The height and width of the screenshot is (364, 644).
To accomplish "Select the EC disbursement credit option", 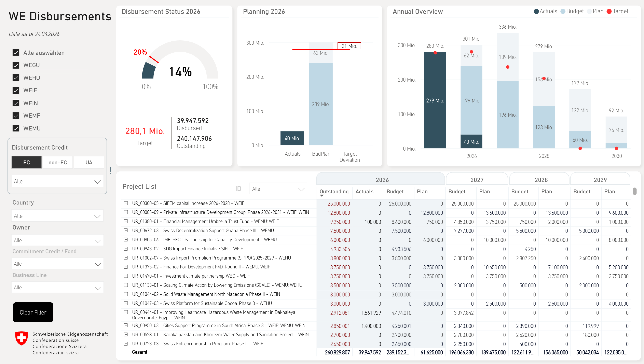I will (x=27, y=163).
